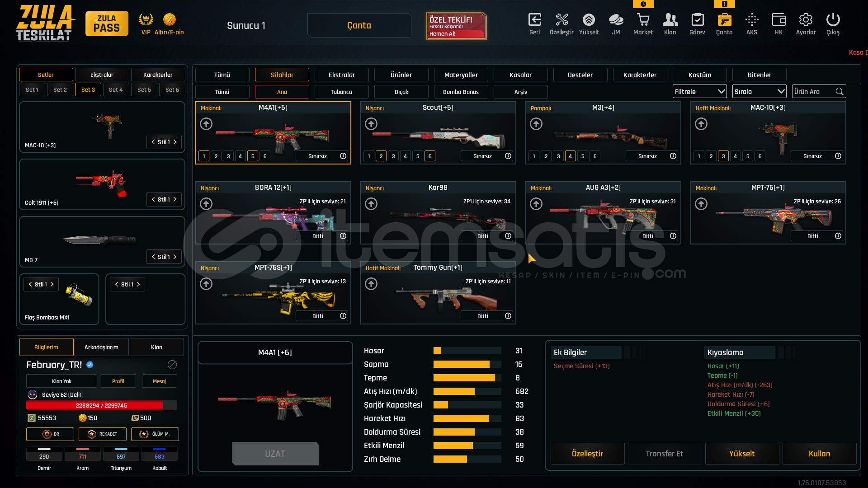868x488 pixels.
Task: Click the Profil button
Action: (118, 381)
